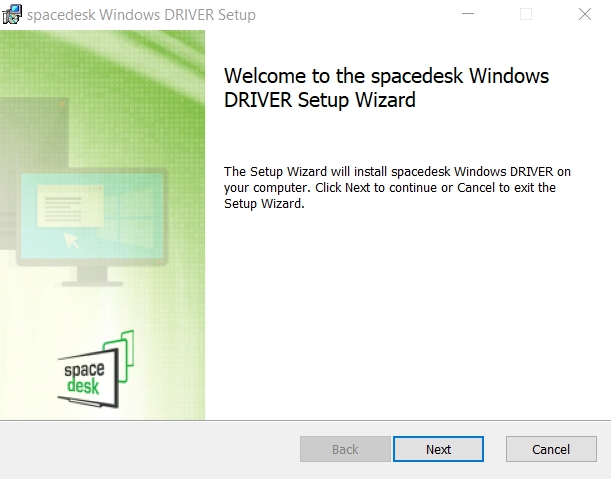Image resolution: width=611 pixels, height=479 pixels.
Task: Close the setup wizard window
Action: (585, 14)
